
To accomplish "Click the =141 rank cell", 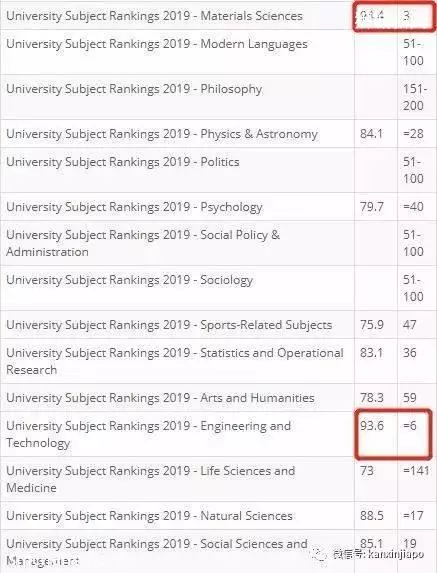I will coord(416,471).
